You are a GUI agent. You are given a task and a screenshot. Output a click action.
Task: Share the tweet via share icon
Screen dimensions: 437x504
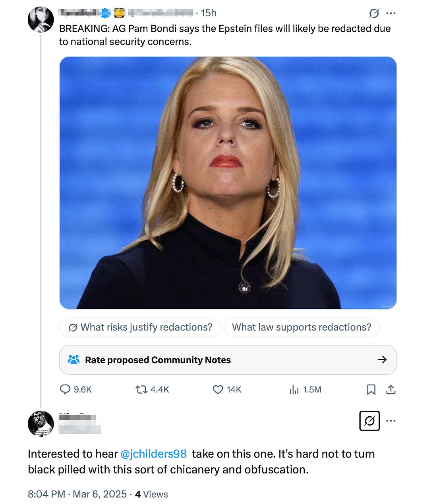391,389
